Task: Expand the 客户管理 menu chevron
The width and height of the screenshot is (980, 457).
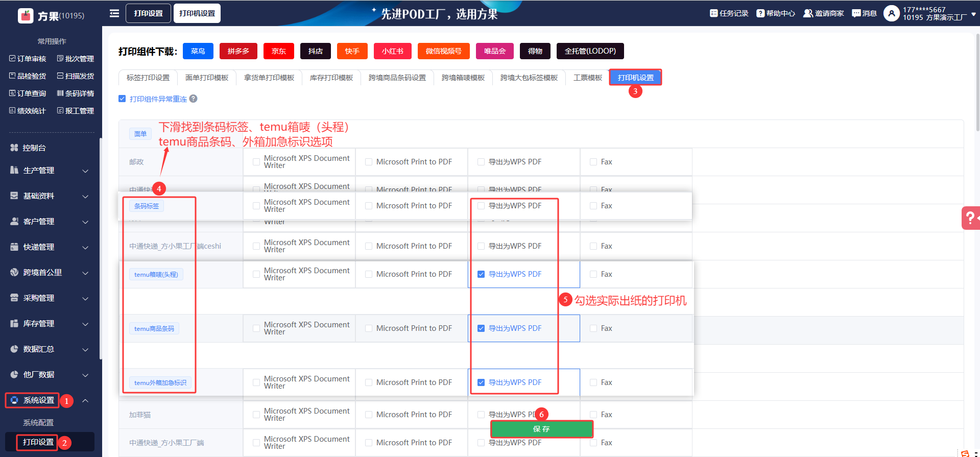Action: click(x=85, y=222)
